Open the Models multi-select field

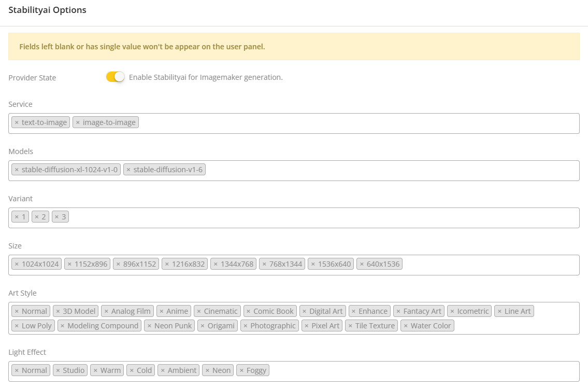point(389,170)
